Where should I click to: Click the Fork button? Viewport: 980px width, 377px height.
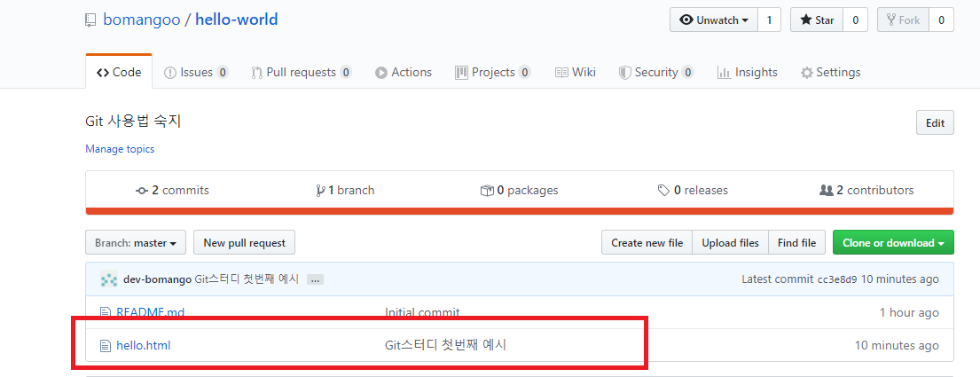click(903, 20)
